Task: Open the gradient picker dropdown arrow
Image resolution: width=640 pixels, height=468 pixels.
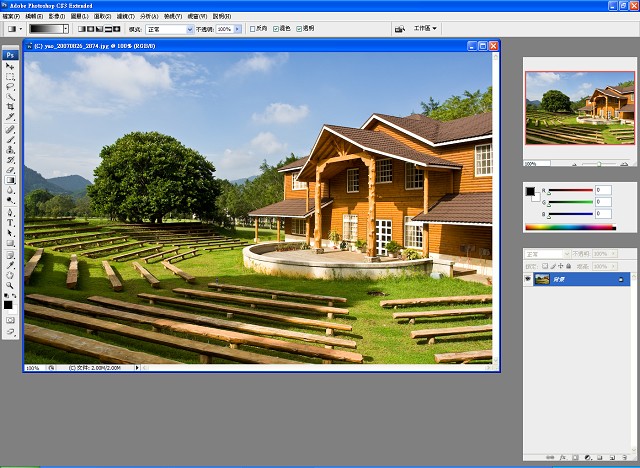Action: pyautogui.click(x=66, y=29)
